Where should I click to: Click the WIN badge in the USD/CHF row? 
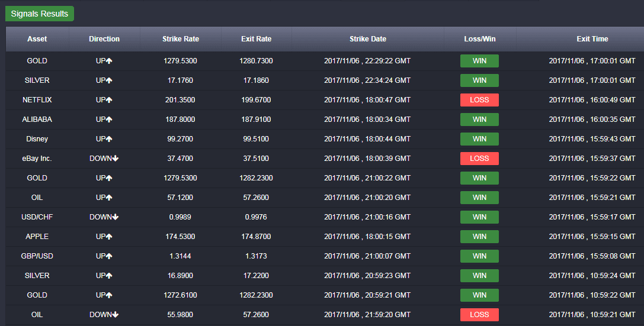[479, 217]
